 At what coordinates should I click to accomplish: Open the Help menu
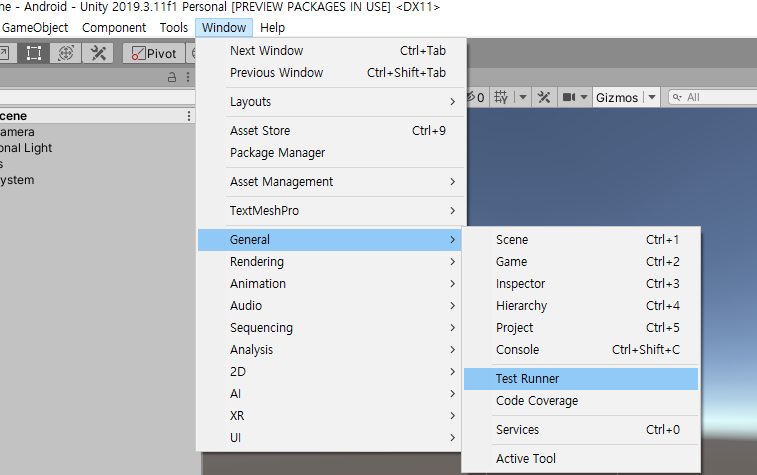click(272, 28)
